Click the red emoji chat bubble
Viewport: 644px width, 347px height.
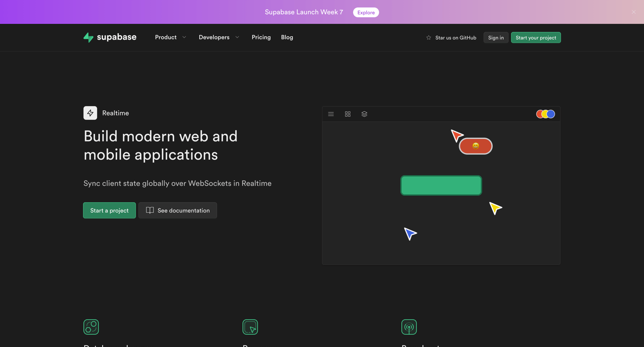tap(476, 146)
